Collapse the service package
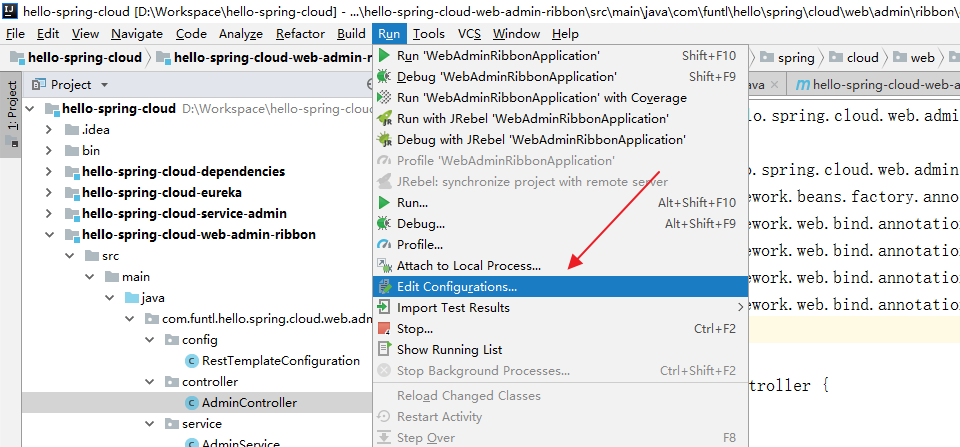The image size is (960, 447). [149, 424]
